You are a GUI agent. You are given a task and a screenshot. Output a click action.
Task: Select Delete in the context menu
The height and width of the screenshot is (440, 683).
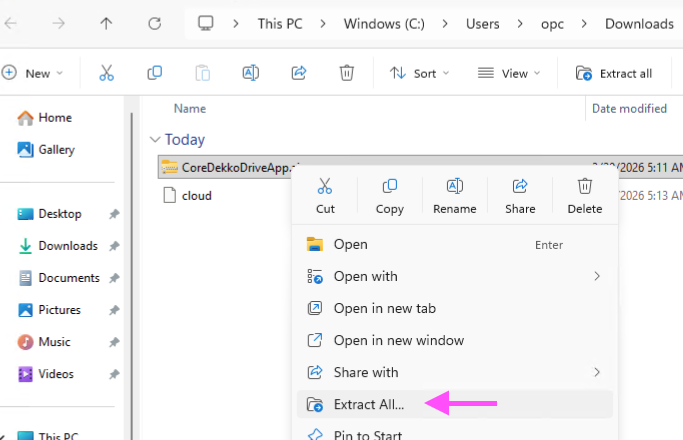pos(585,196)
